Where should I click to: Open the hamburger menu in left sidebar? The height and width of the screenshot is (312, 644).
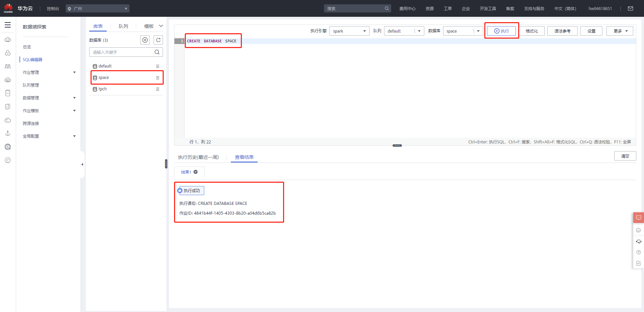coord(8,25)
